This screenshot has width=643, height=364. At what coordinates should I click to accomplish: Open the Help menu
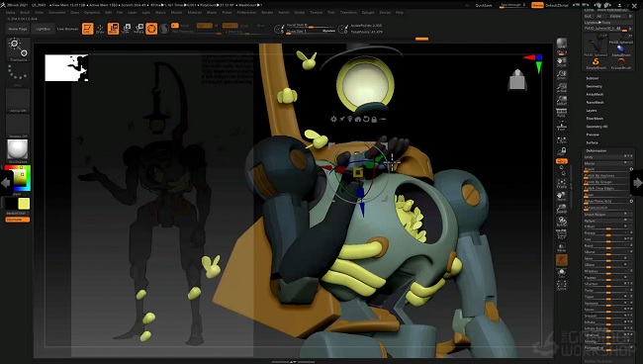coord(399,13)
